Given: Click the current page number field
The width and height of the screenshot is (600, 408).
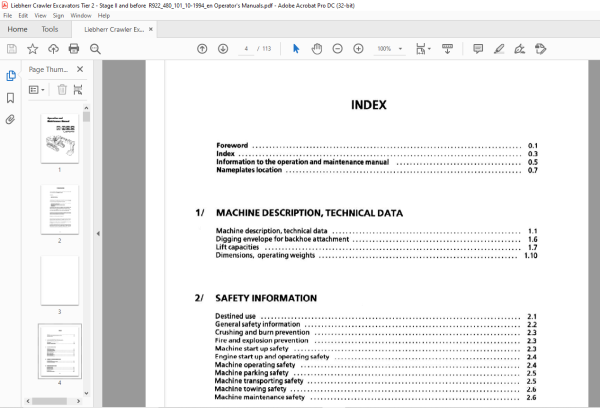Looking at the screenshot, I should pyautogui.click(x=246, y=49).
